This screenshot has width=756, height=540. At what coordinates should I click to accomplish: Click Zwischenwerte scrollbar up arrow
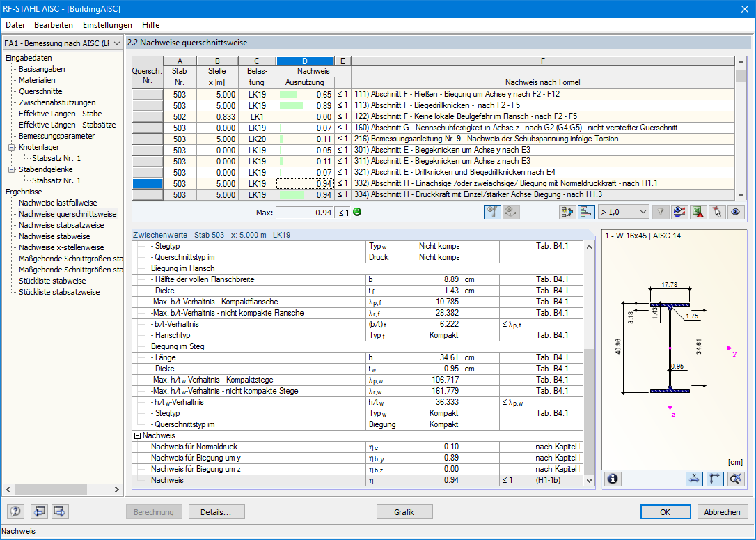[x=589, y=247]
